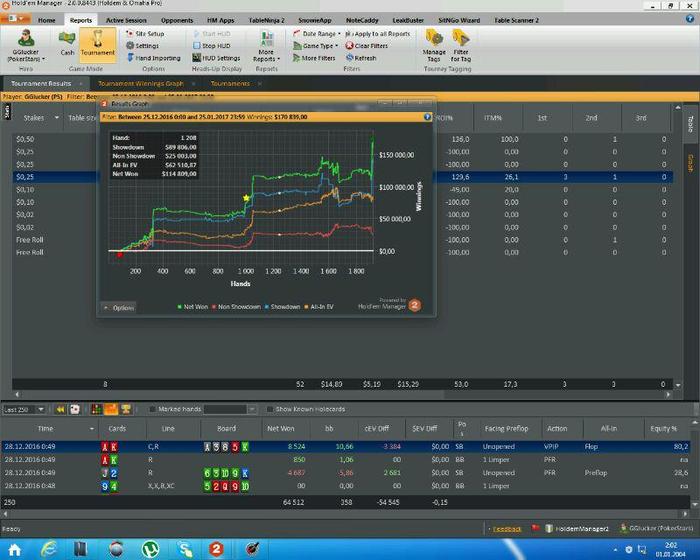Click Stop HUD
Viewport: 700px width, 560px height.
(x=212, y=46)
